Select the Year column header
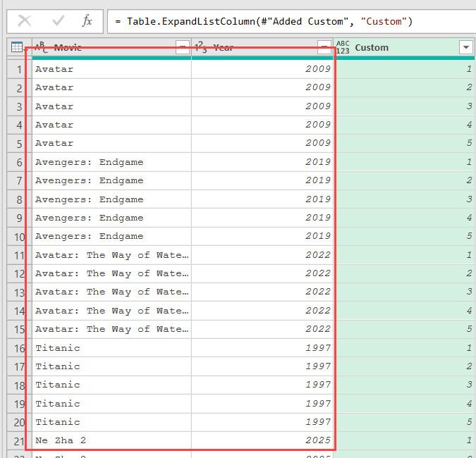The width and height of the screenshot is (476, 458). pyautogui.click(x=254, y=47)
